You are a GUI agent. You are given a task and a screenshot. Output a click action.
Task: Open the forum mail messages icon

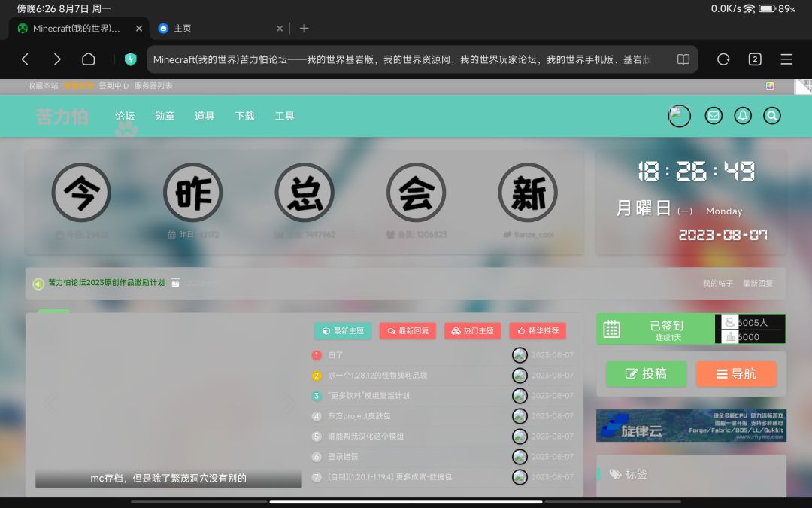tap(714, 116)
